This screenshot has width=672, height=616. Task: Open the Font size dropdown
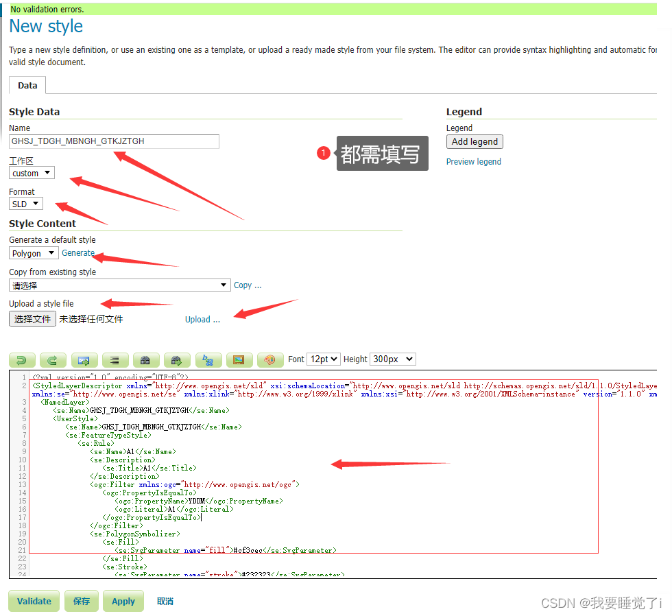click(323, 359)
